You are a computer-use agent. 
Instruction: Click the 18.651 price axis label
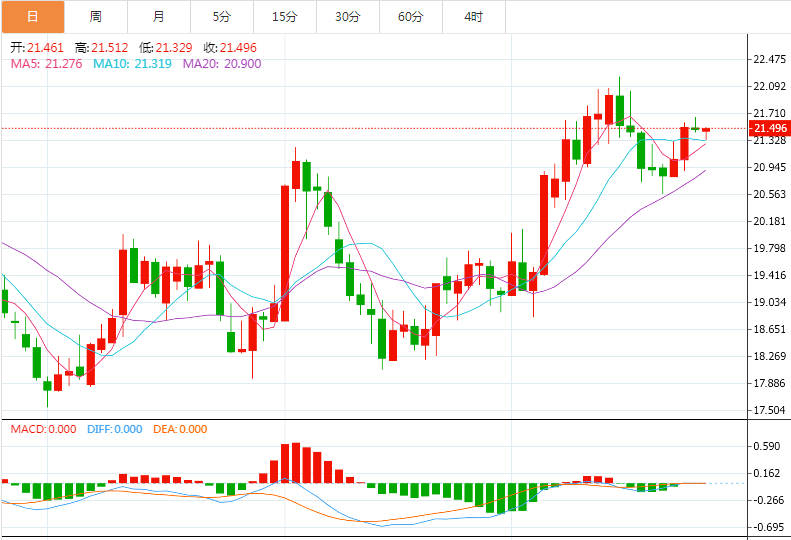coord(769,329)
